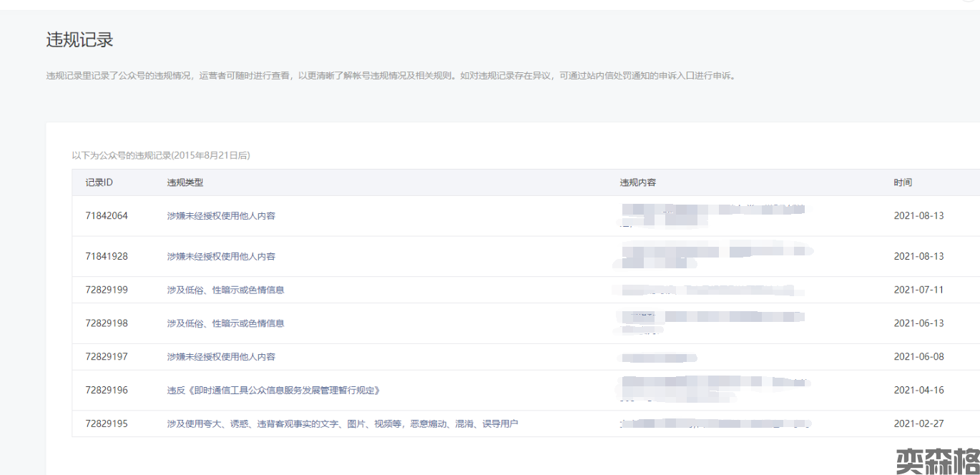Select record ID 71842064
Viewport: 980px width, 475px height.
point(107,215)
